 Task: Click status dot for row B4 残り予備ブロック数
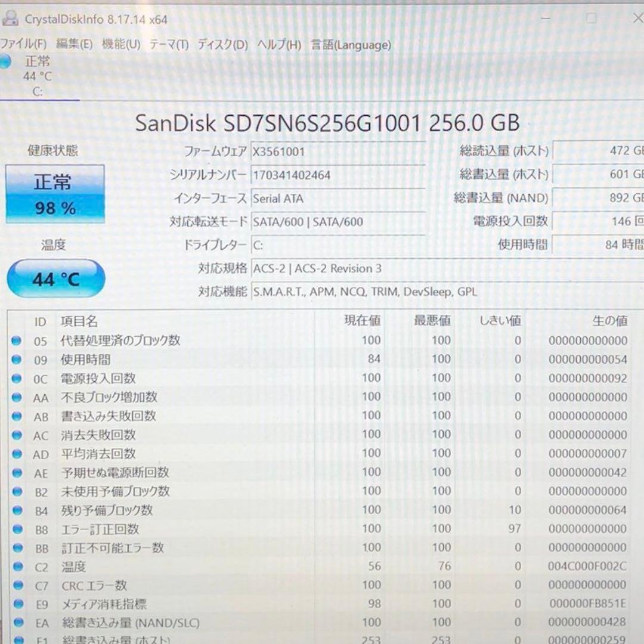[17, 510]
